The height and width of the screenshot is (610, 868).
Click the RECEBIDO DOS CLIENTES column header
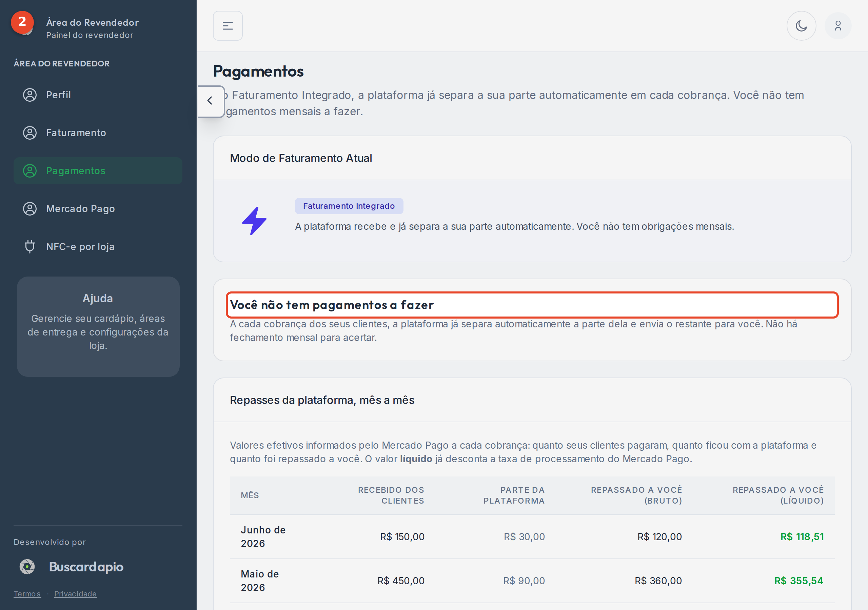(x=391, y=495)
